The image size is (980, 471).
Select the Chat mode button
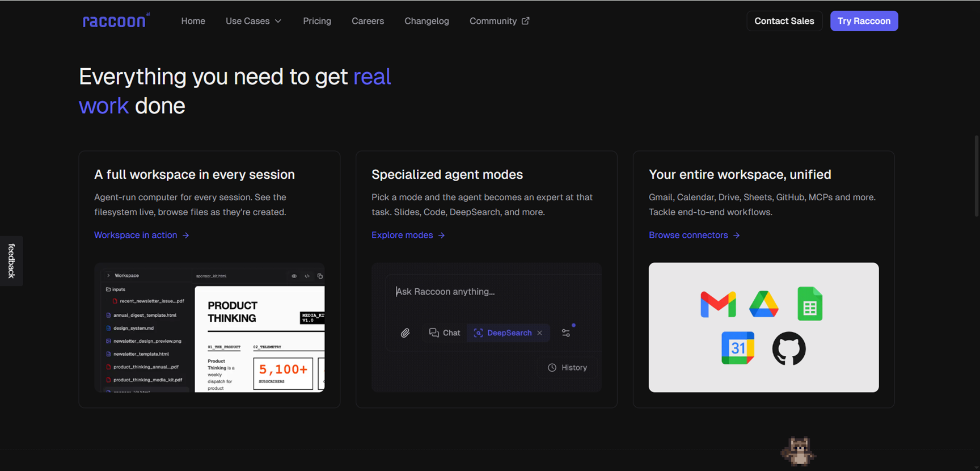click(x=444, y=333)
